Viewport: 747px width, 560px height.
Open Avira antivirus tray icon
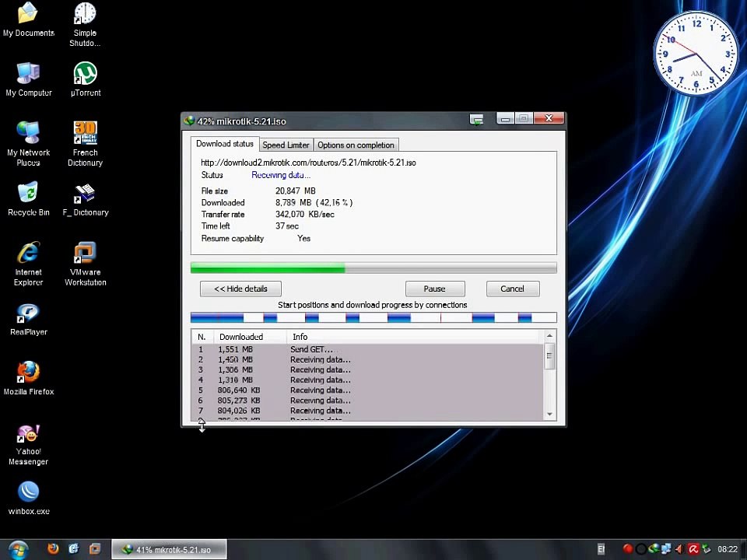(693, 549)
